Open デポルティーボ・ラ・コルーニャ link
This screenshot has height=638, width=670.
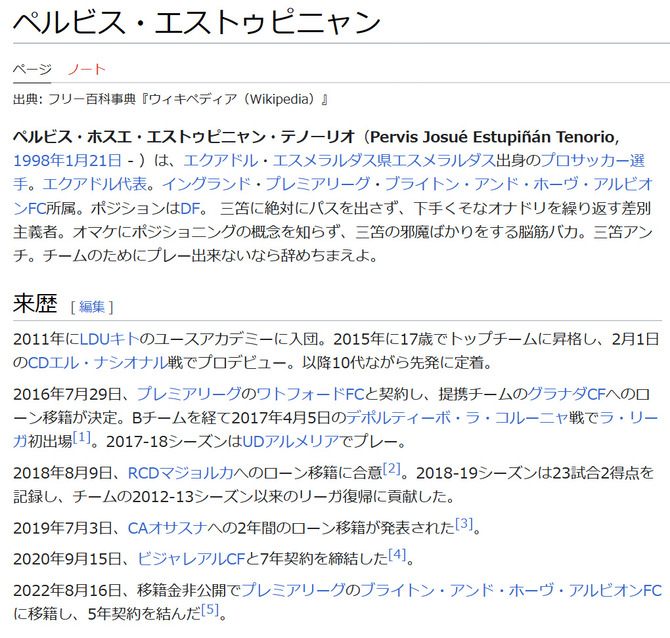[457, 417]
